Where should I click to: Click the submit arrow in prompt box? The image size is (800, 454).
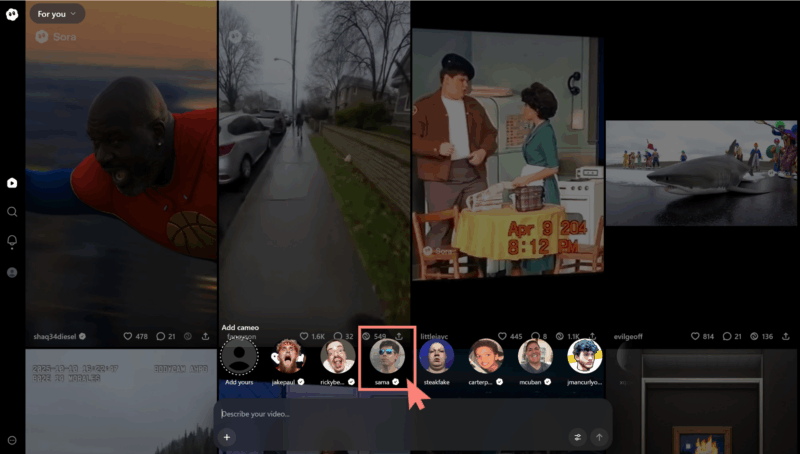coord(599,437)
